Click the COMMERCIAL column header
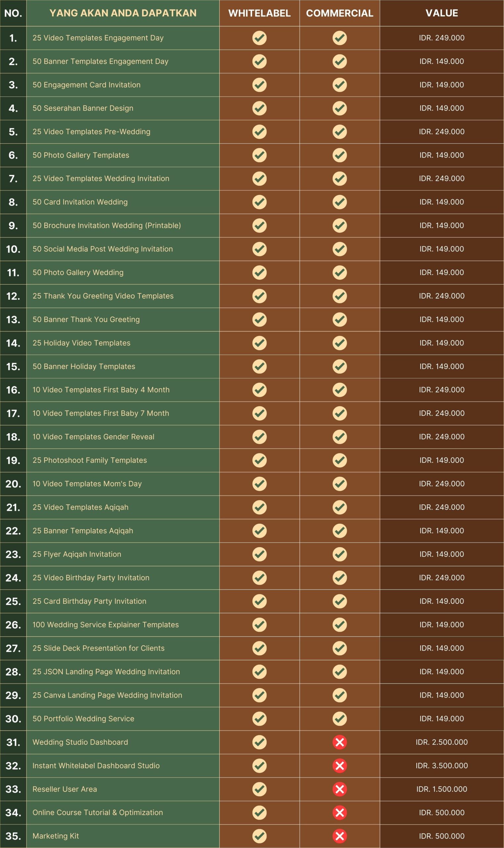504x848 pixels. click(x=340, y=13)
